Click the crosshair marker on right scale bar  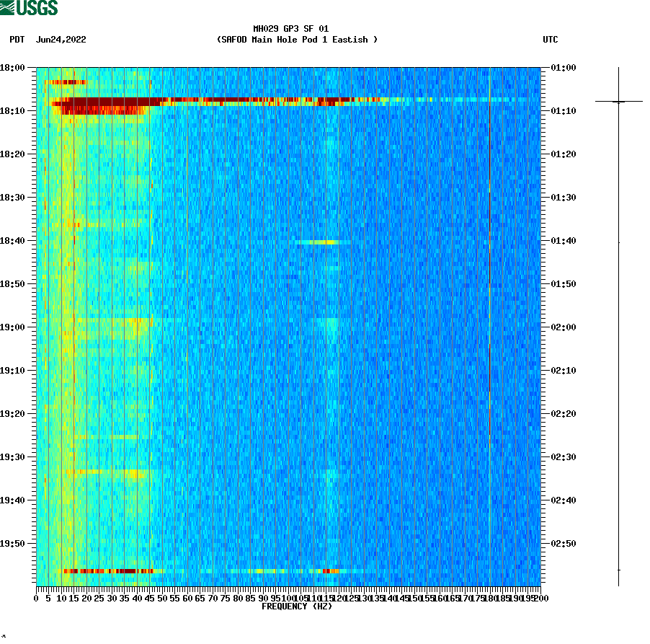point(618,102)
